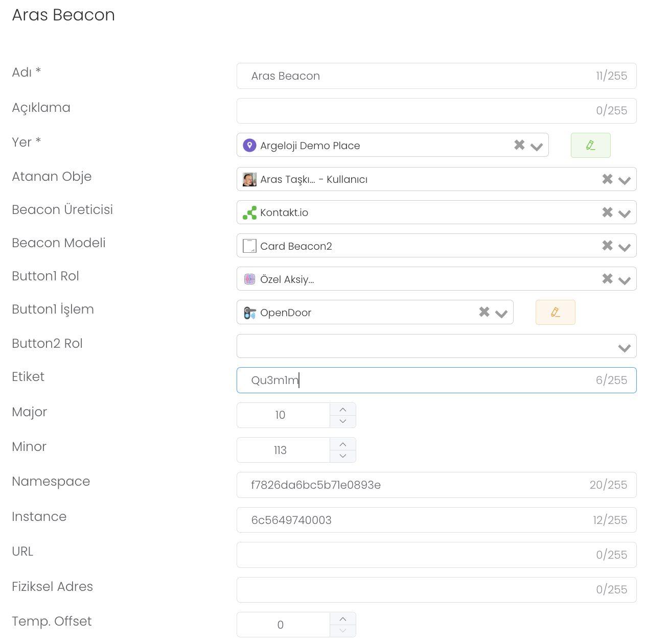Decrease the Major value

[343, 421]
